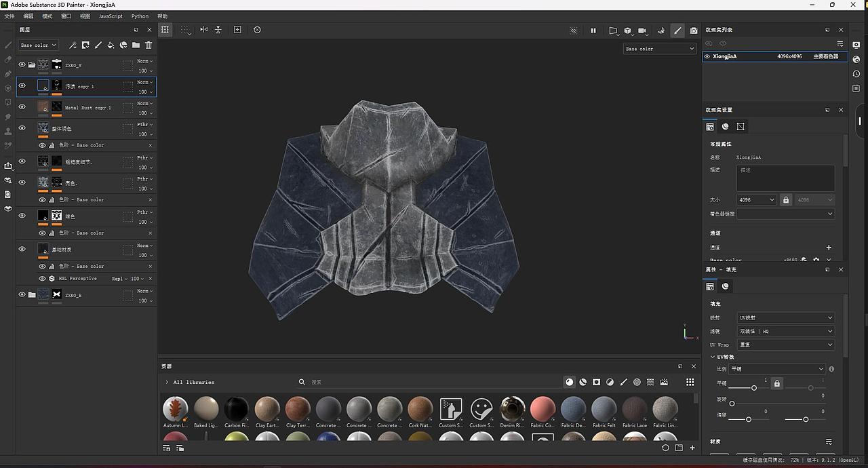Image resolution: width=868 pixels, height=468 pixels.
Task: Select Denim Ri... material thumbnail
Action: coord(512,409)
